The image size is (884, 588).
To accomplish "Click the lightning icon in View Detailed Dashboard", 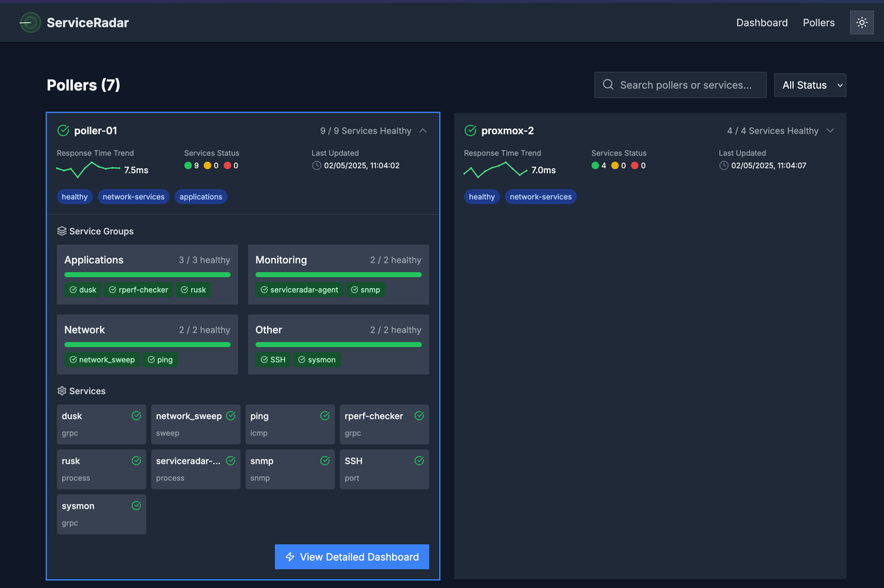I will coord(290,557).
